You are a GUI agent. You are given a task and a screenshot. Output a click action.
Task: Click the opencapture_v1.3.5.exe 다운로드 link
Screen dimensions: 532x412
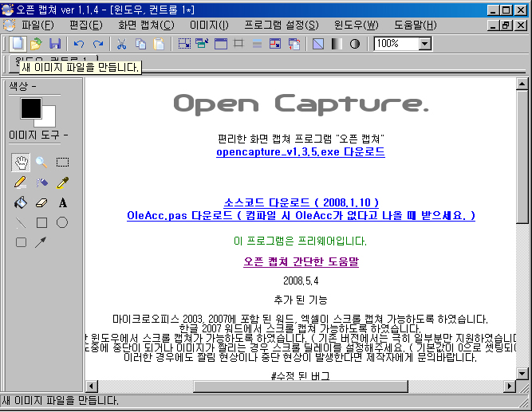tap(301, 151)
